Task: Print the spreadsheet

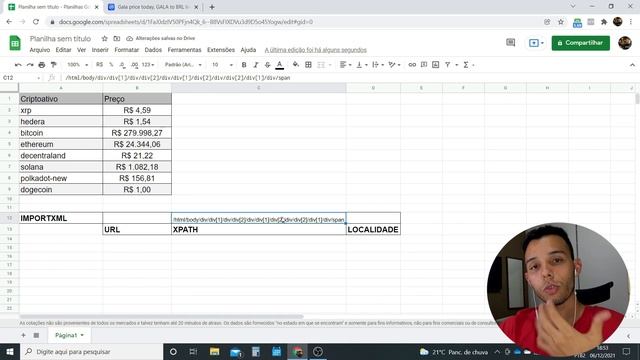Action: click(x=42, y=65)
